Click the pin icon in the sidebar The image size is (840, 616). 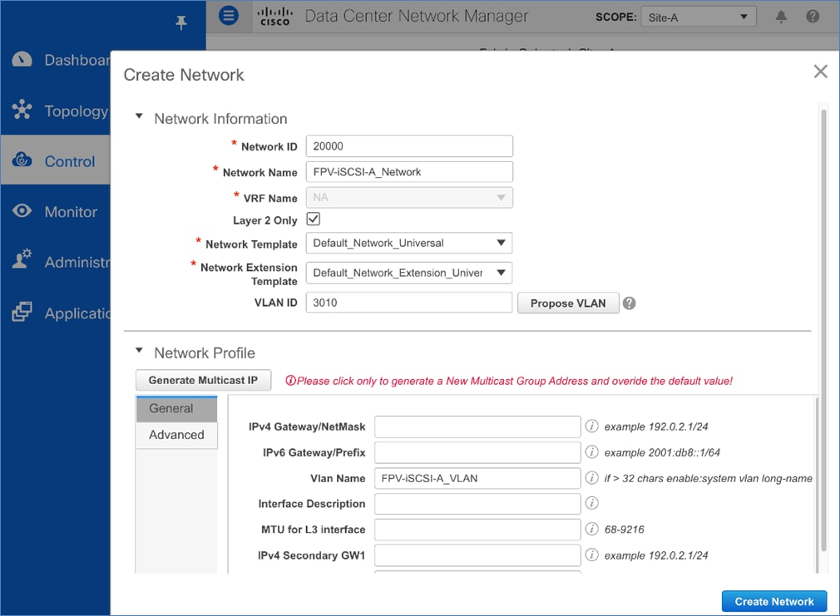(x=181, y=22)
